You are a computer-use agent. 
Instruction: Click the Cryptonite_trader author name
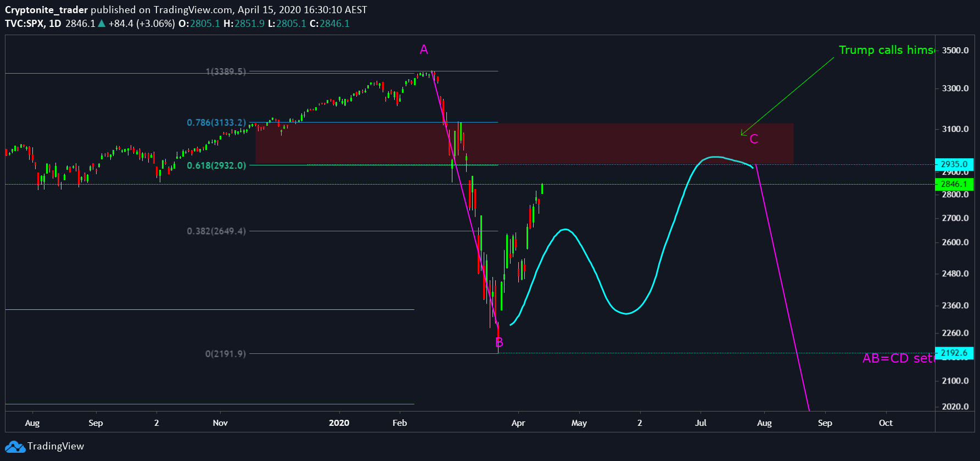tap(46, 10)
